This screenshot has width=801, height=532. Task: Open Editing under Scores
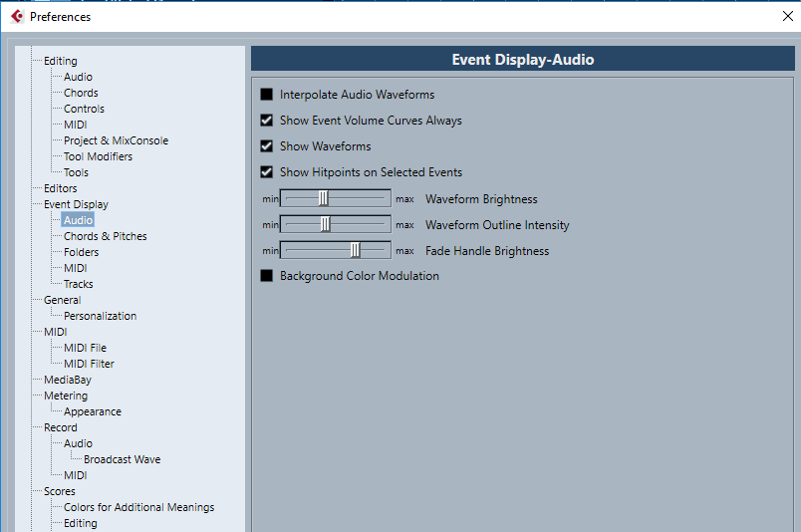coord(81,523)
